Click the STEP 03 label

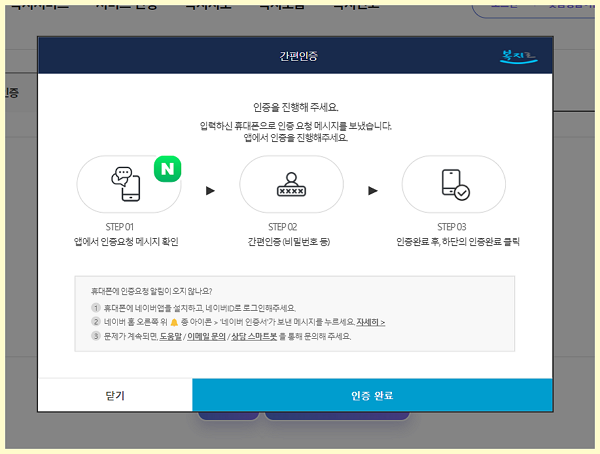(452, 227)
